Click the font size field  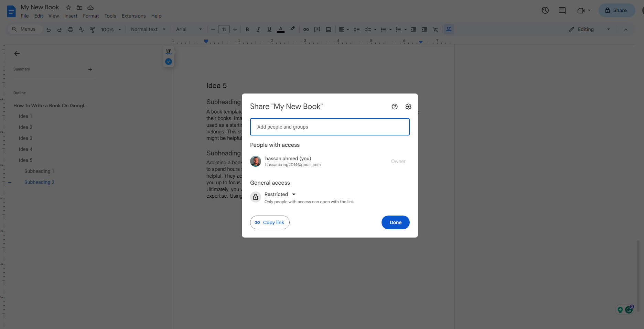224,29
